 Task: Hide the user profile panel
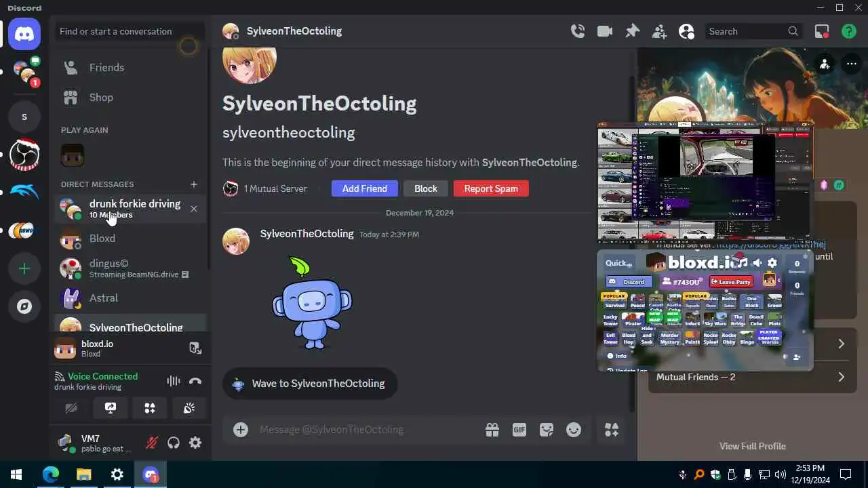point(686,31)
